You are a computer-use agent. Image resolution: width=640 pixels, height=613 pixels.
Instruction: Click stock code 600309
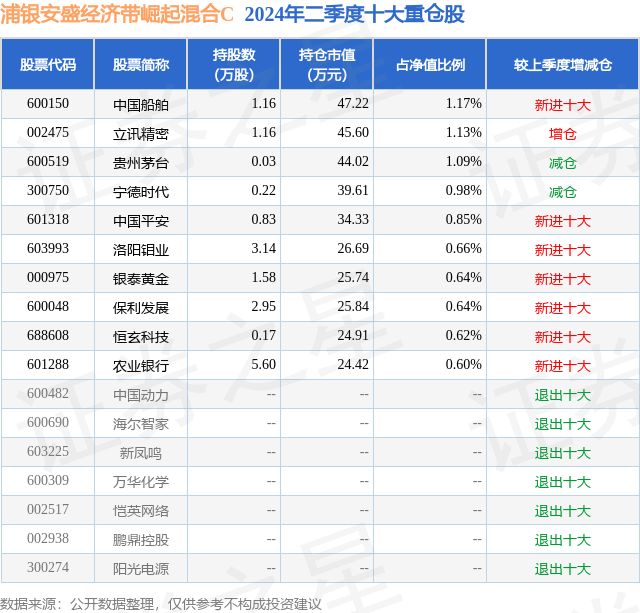tap(48, 480)
